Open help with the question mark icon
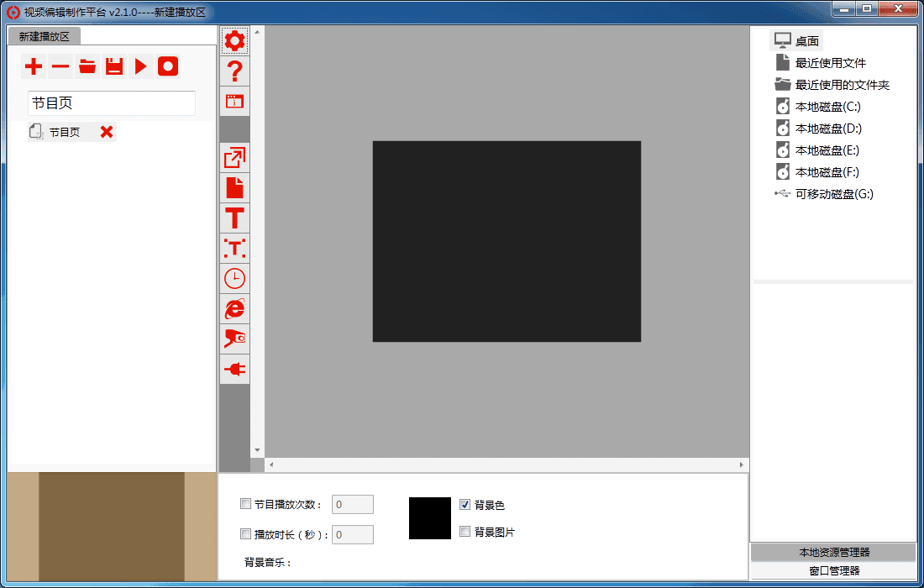 coord(234,71)
